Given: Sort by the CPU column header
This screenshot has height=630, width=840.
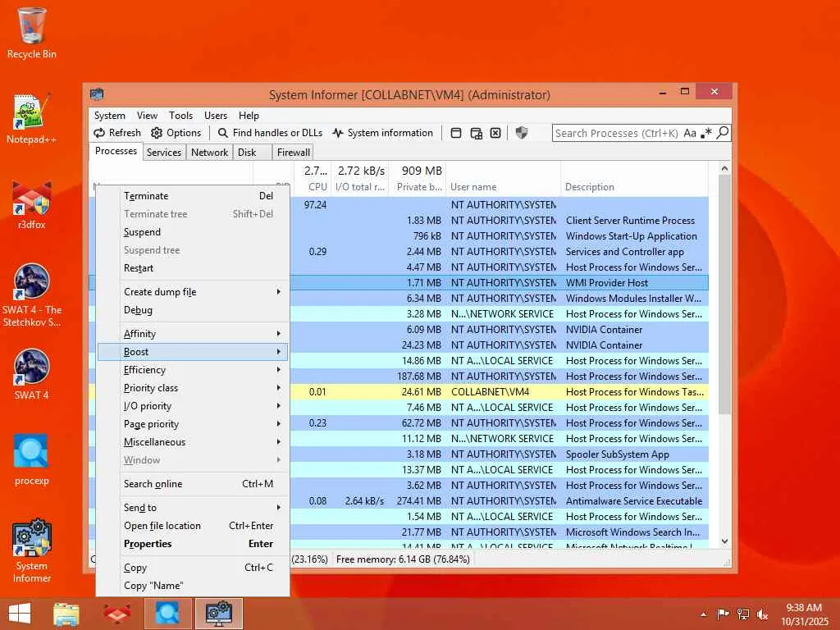Looking at the screenshot, I should tap(313, 179).
